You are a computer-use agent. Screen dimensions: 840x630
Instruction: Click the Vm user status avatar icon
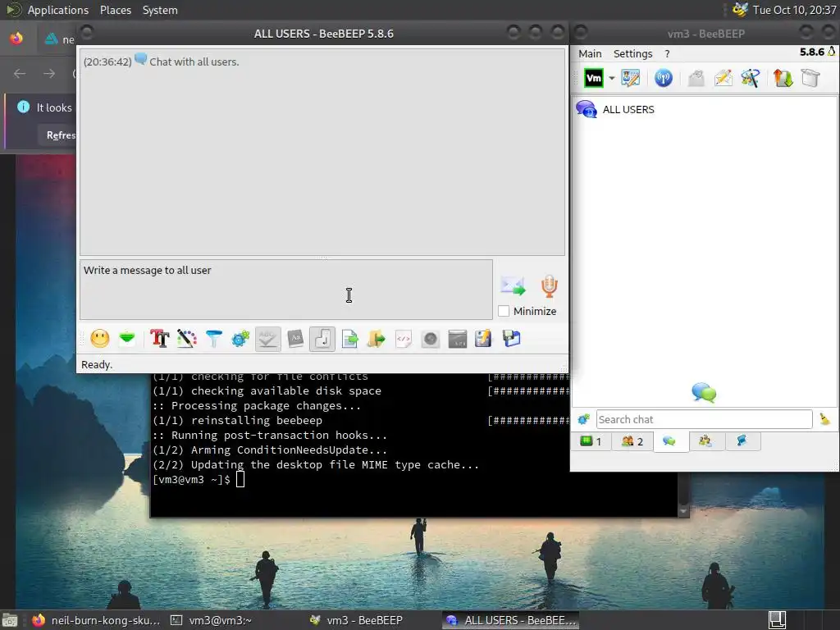(x=594, y=78)
